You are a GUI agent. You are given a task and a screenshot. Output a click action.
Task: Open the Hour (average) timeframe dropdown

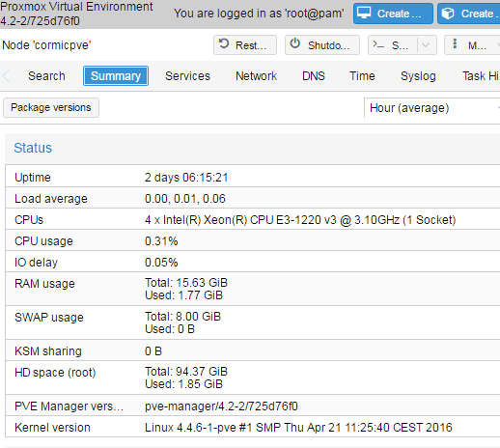432,108
